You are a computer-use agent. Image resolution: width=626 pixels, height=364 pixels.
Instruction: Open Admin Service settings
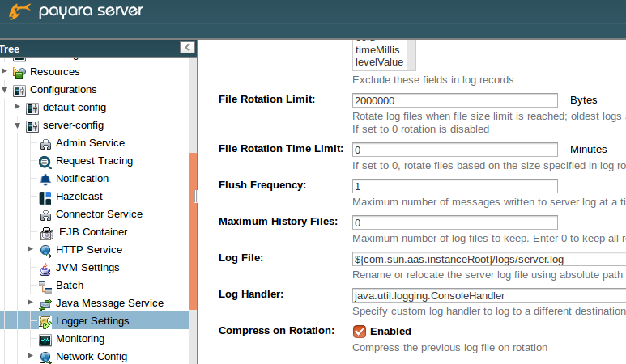click(90, 143)
